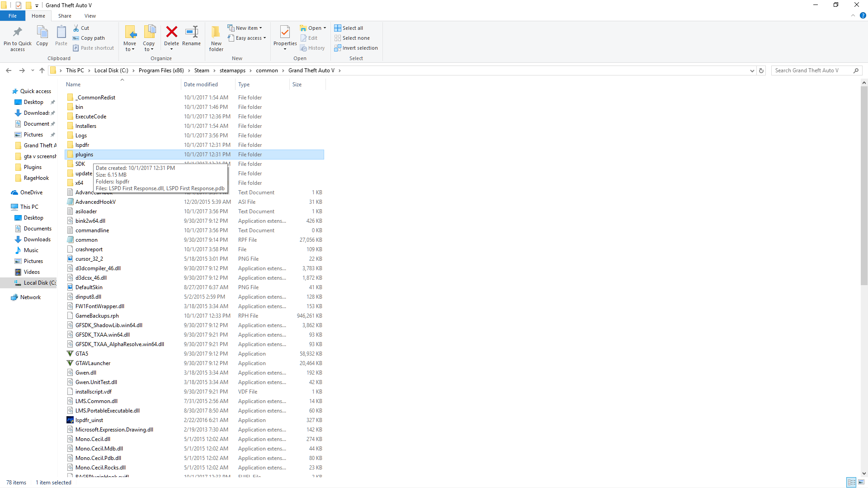Click Select all in ribbon
The image size is (868, 488).
point(349,28)
